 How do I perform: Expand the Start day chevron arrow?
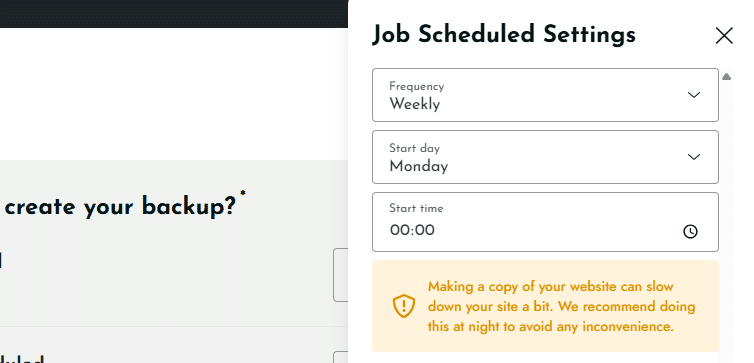click(x=693, y=157)
